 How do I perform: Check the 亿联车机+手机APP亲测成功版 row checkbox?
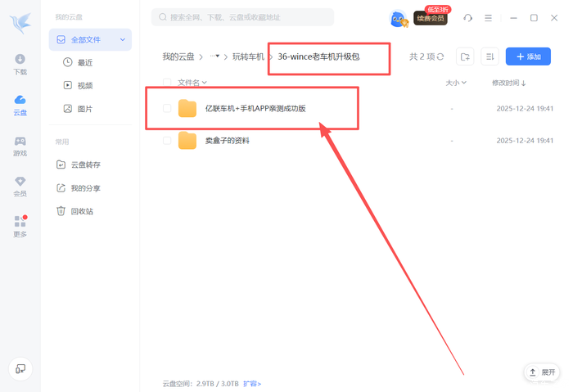[167, 108]
